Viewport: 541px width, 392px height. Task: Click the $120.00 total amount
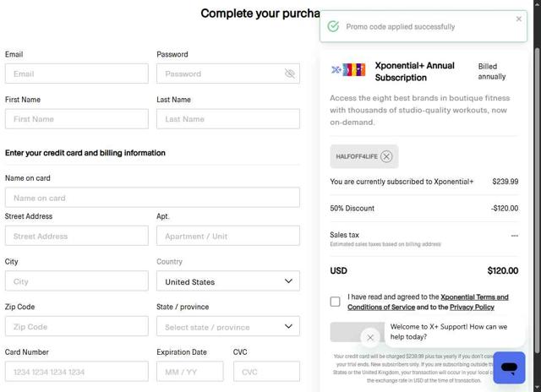coord(503,270)
